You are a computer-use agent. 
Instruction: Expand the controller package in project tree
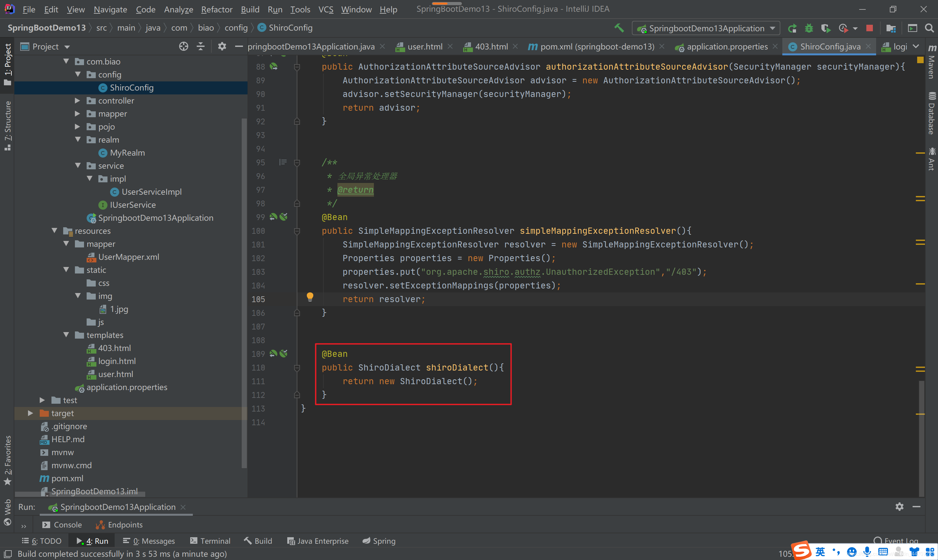tap(79, 100)
